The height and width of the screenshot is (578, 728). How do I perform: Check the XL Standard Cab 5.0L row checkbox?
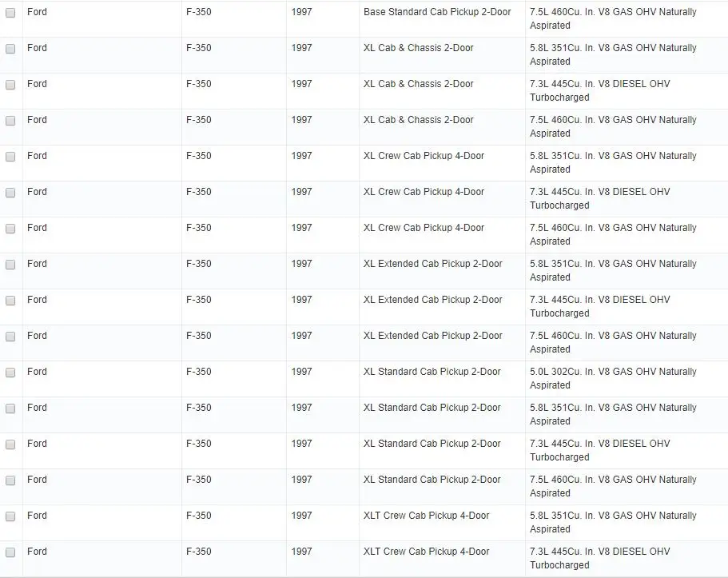(10, 373)
